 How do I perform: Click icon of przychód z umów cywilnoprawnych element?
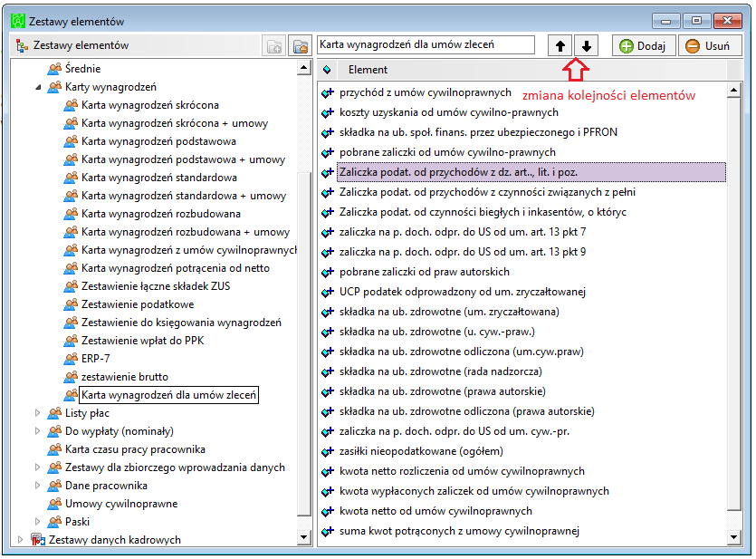pyautogui.click(x=328, y=93)
